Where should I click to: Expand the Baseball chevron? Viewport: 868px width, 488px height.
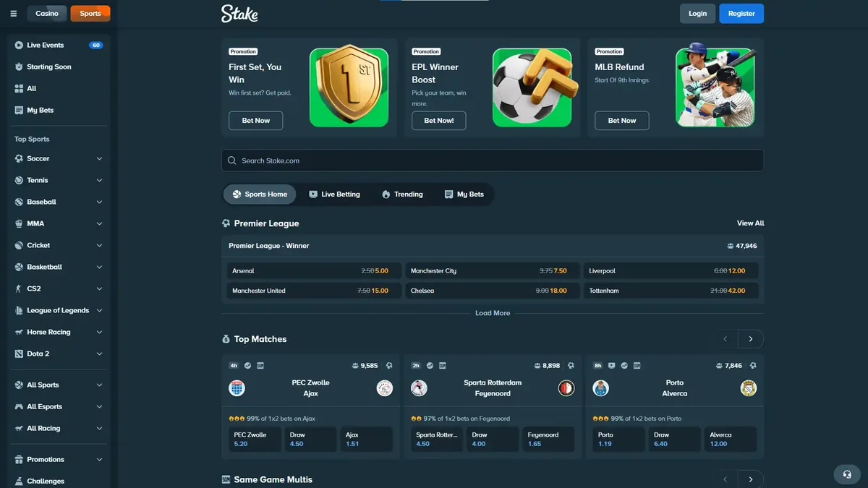pos(99,202)
